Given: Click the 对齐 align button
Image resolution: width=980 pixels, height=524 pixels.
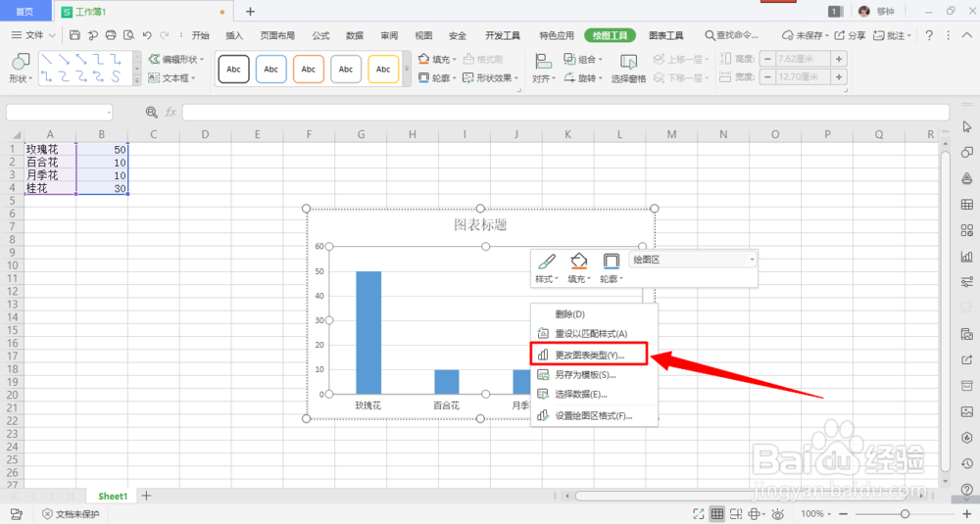Looking at the screenshot, I should point(543,69).
